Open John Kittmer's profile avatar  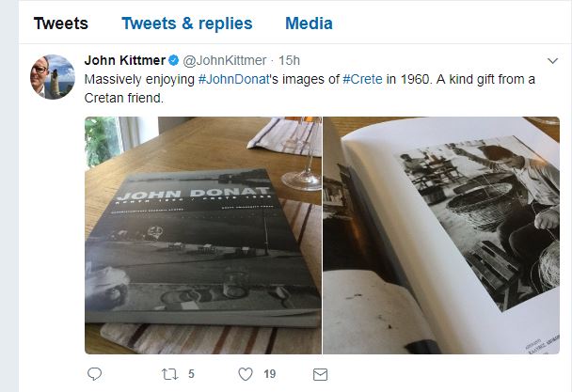click(53, 77)
